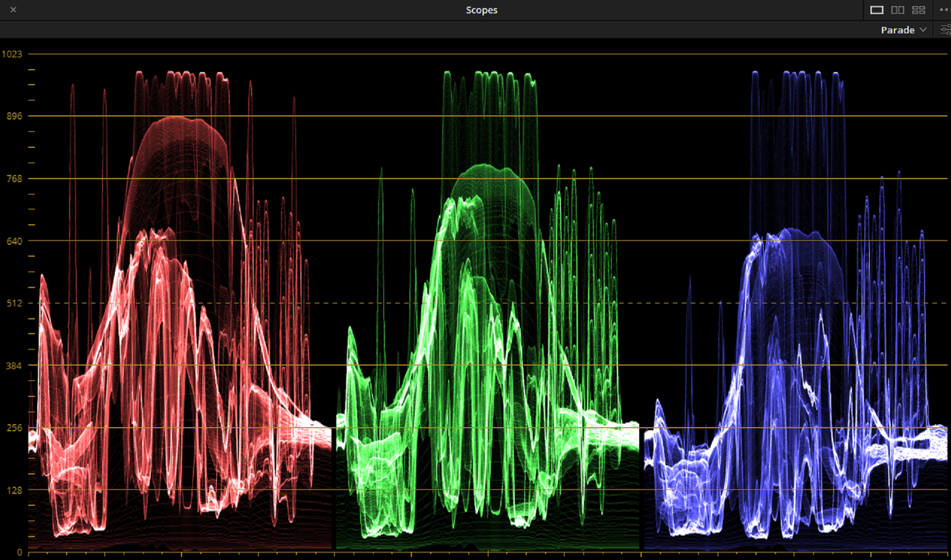Screen dimensions: 951x560
Task: Click the 512 scale label
Action: coord(15,303)
